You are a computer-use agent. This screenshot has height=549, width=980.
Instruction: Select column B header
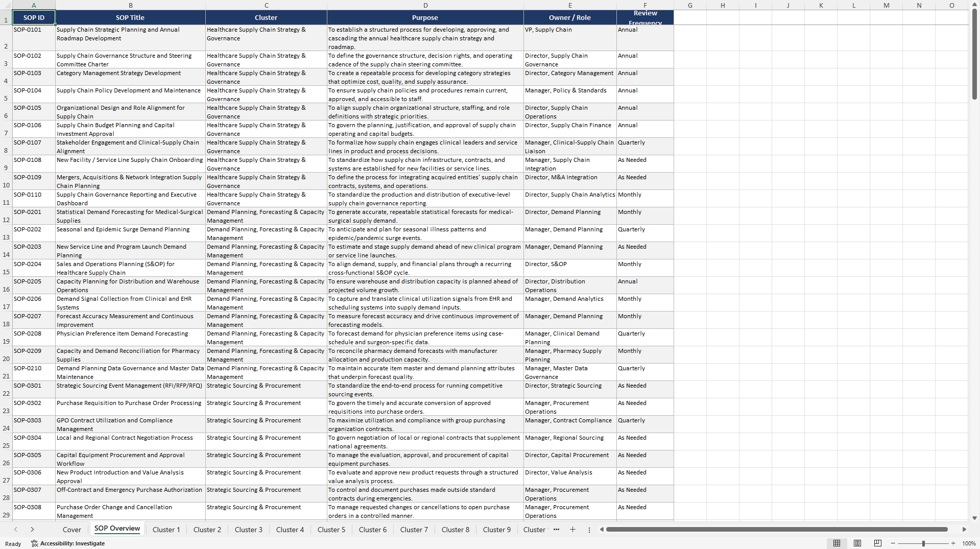pyautogui.click(x=130, y=5)
